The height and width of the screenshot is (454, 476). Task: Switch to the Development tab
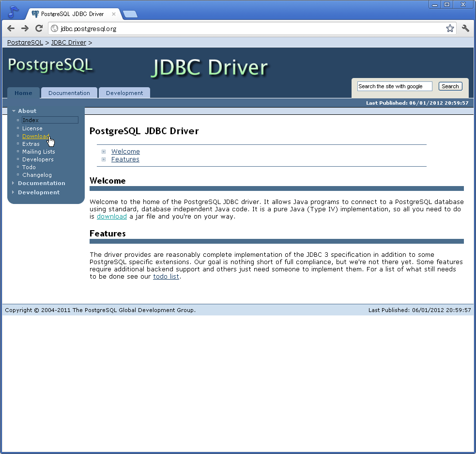pyautogui.click(x=124, y=93)
